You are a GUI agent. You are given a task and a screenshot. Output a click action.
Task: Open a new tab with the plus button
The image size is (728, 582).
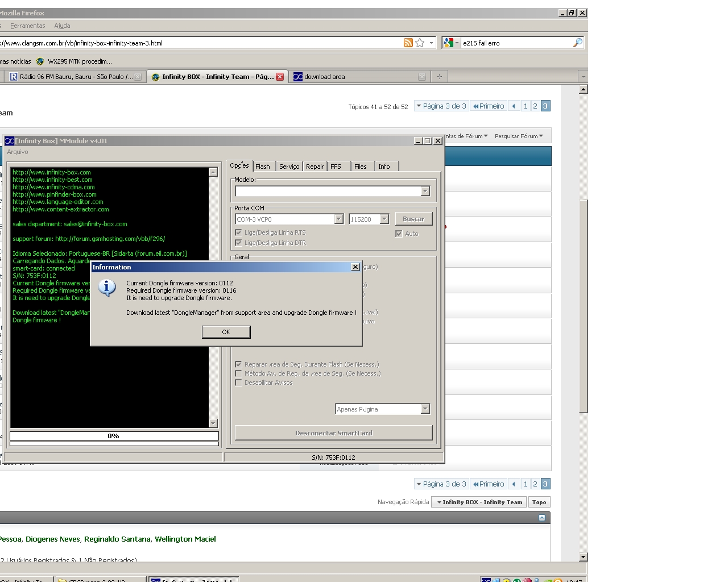pos(440,77)
